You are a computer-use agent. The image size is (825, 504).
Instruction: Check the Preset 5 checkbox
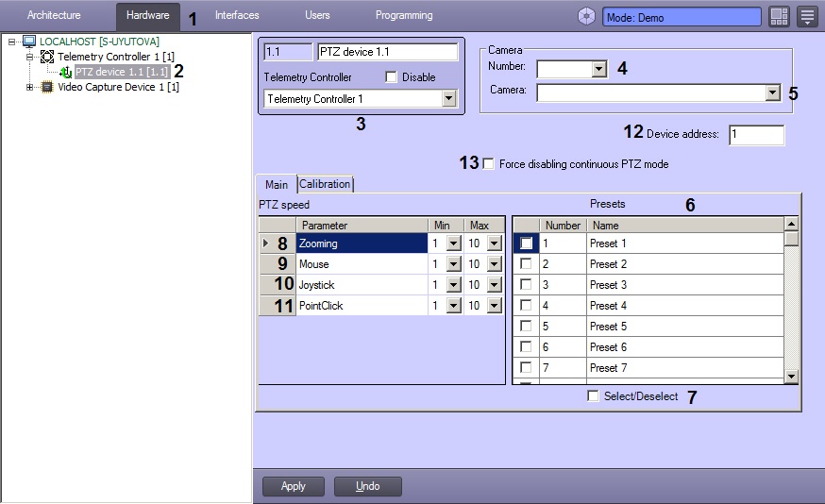coord(526,327)
